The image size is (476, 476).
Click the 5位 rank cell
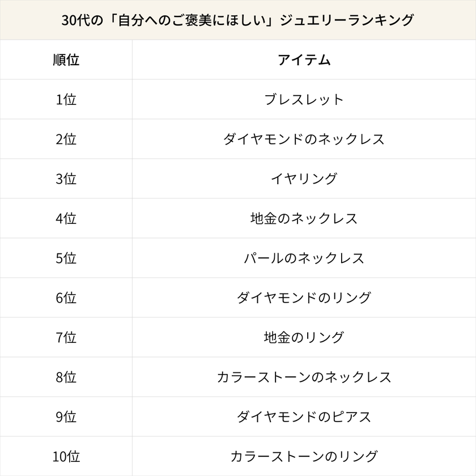(x=66, y=258)
